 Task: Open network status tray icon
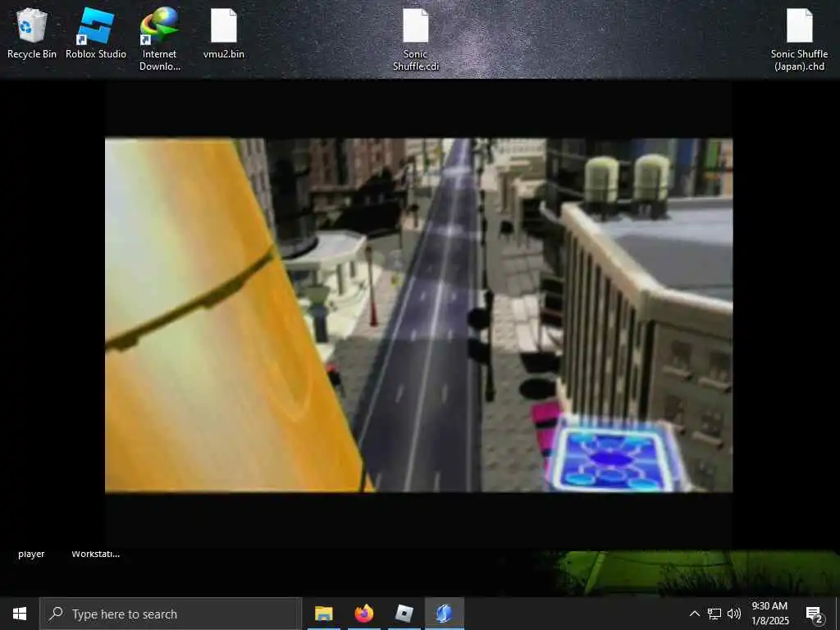pyautogui.click(x=714, y=614)
